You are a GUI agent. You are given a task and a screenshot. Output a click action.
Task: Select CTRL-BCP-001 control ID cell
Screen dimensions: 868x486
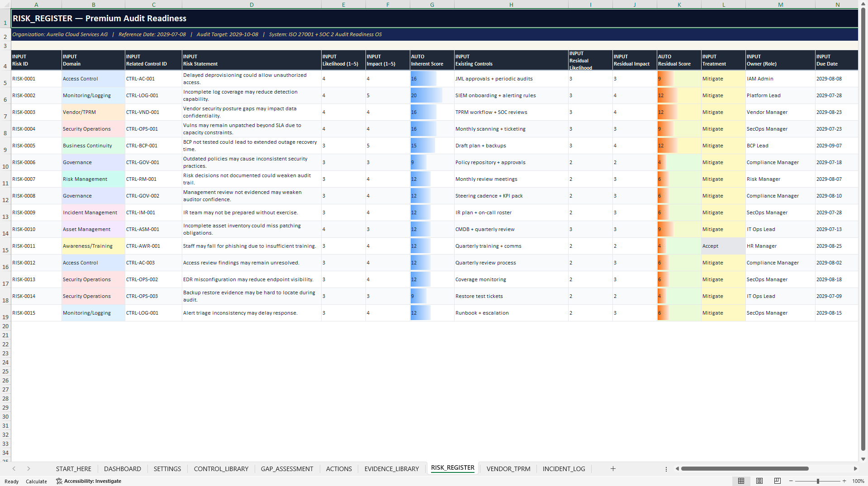coord(153,146)
